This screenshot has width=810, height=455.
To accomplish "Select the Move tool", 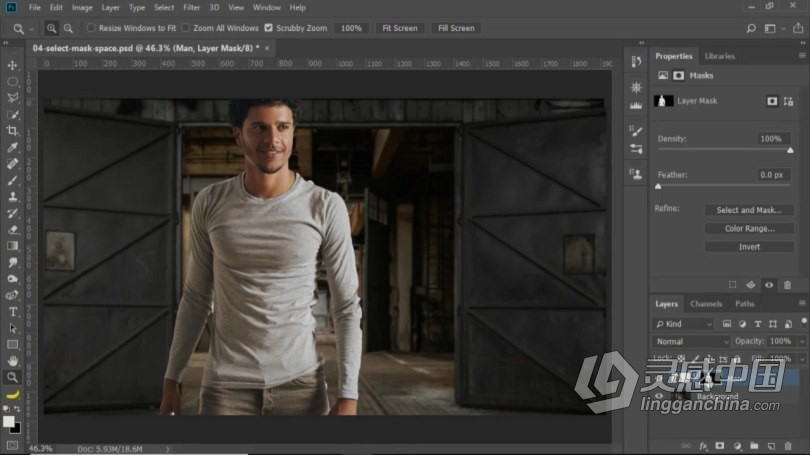I will point(12,65).
